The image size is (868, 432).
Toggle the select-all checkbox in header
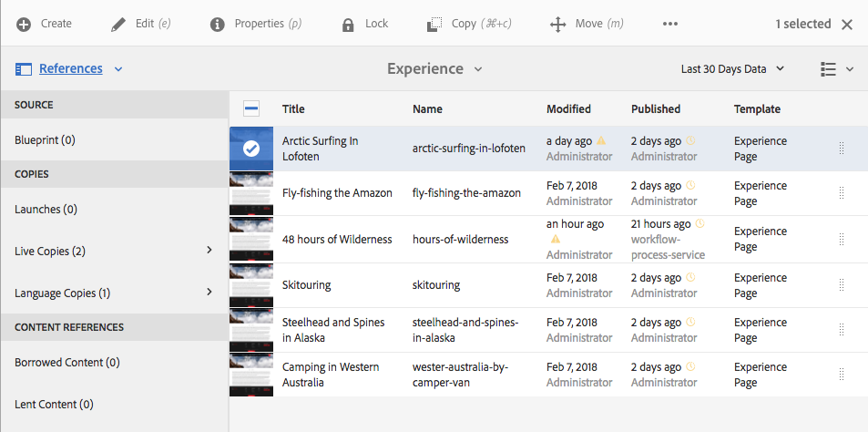pyautogui.click(x=251, y=109)
